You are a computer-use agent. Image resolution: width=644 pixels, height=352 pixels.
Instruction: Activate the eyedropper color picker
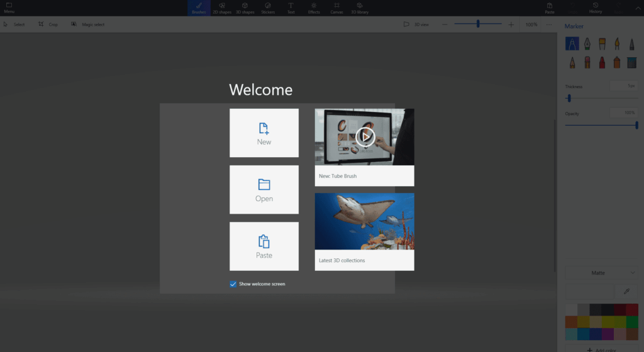pyautogui.click(x=626, y=291)
